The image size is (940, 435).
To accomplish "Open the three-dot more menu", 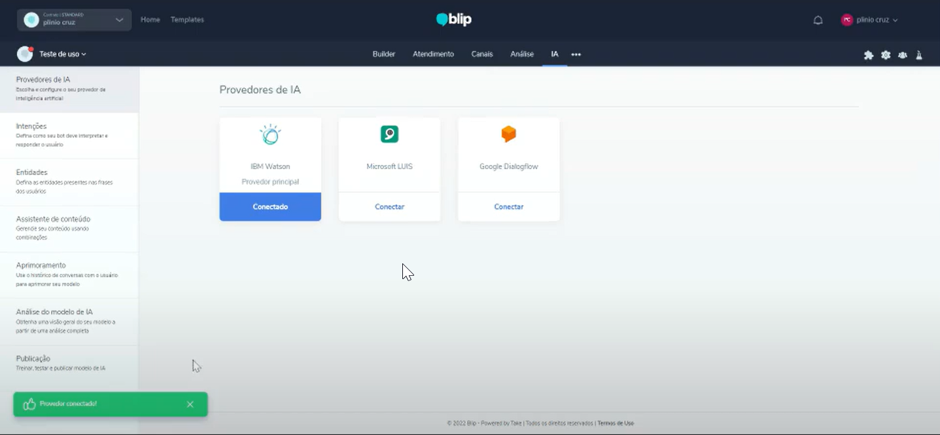I will pyautogui.click(x=576, y=55).
